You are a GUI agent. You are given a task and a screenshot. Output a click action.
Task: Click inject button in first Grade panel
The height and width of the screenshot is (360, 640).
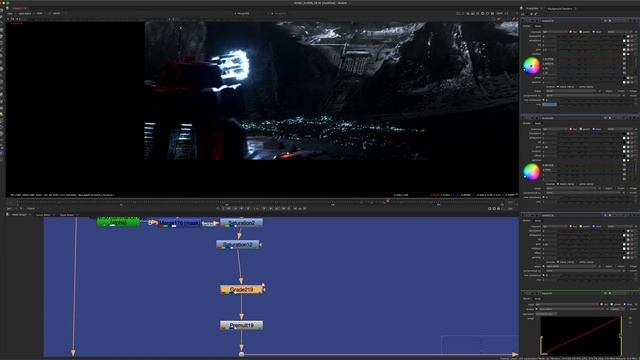click(x=609, y=91)
